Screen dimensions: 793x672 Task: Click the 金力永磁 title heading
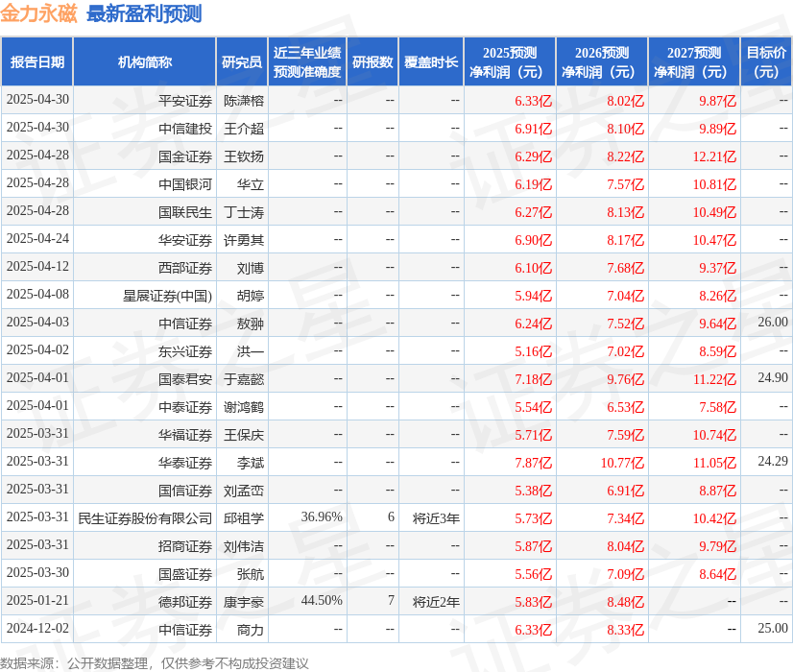47,13
